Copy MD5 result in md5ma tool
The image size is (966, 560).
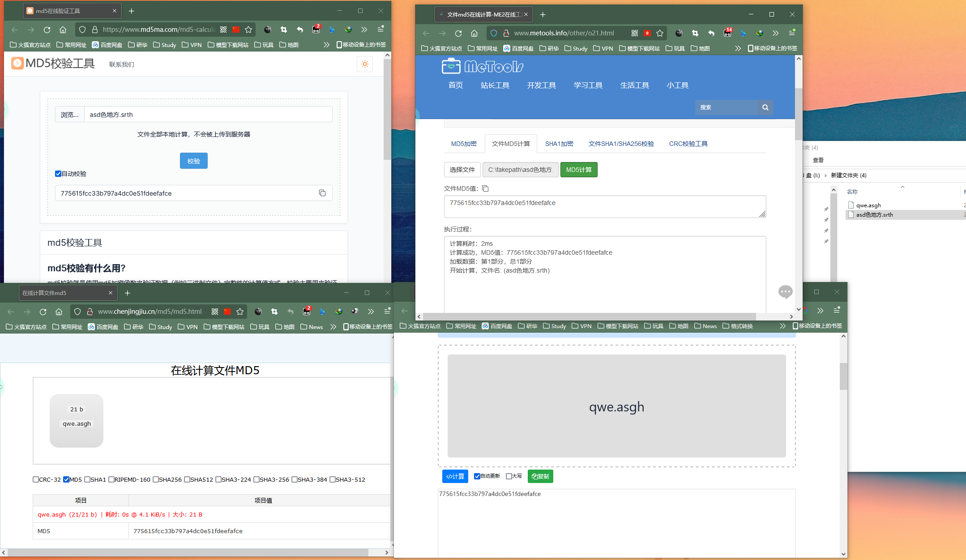[x=322, y=193]
